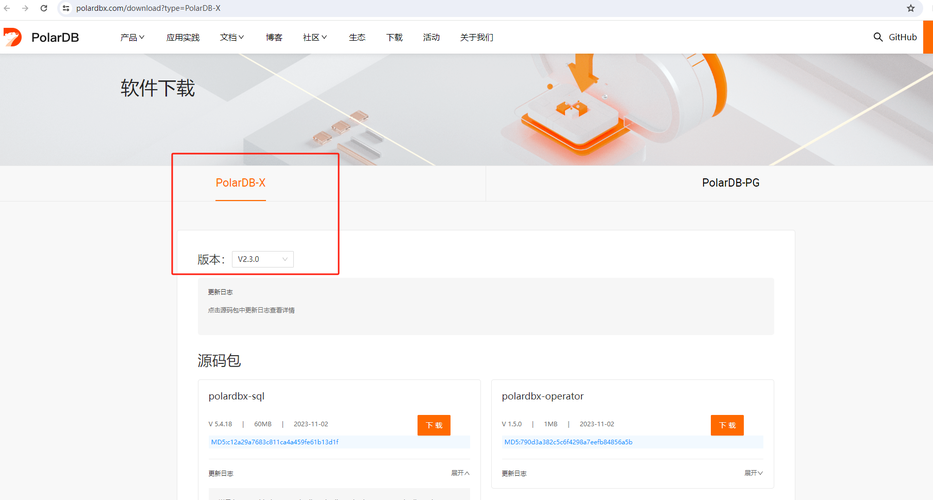Download the polardbx-operator package

(x=727, y=425)
